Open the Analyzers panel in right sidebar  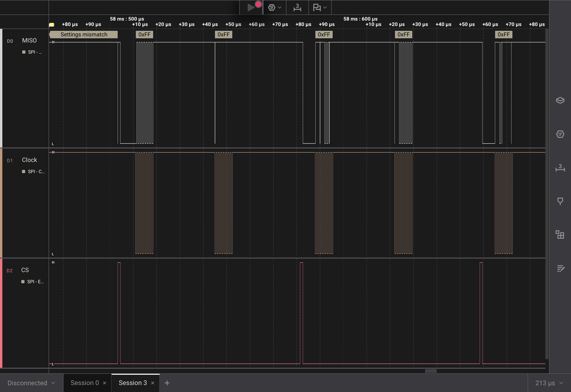coord(560,134)
